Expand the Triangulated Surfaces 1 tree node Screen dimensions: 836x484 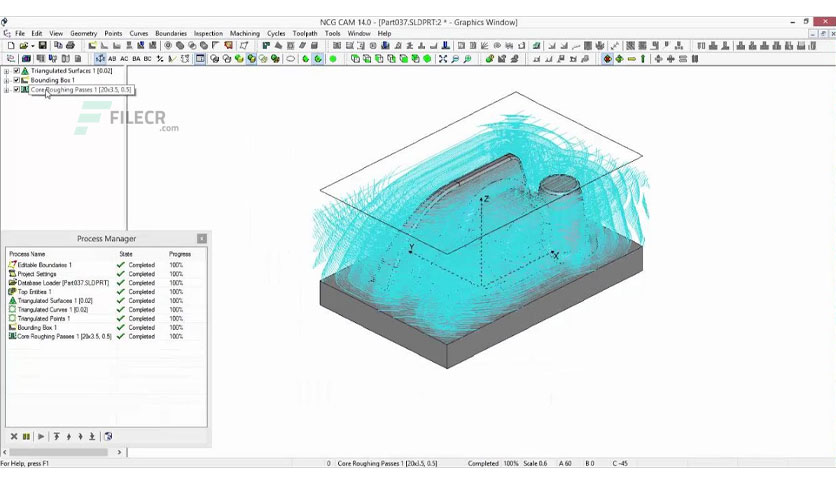tap(6, 70)
